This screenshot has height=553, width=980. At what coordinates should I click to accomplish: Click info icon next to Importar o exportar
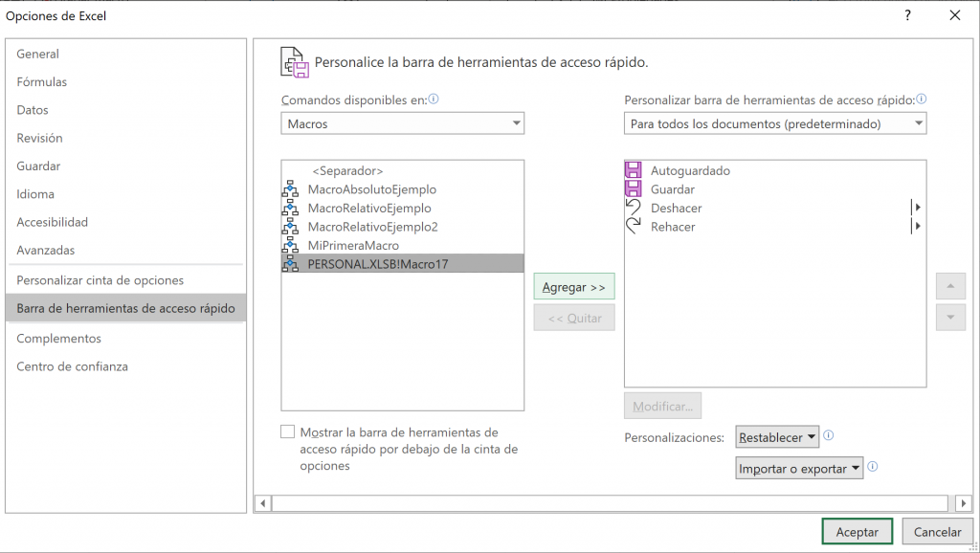(x=873, y=466)
